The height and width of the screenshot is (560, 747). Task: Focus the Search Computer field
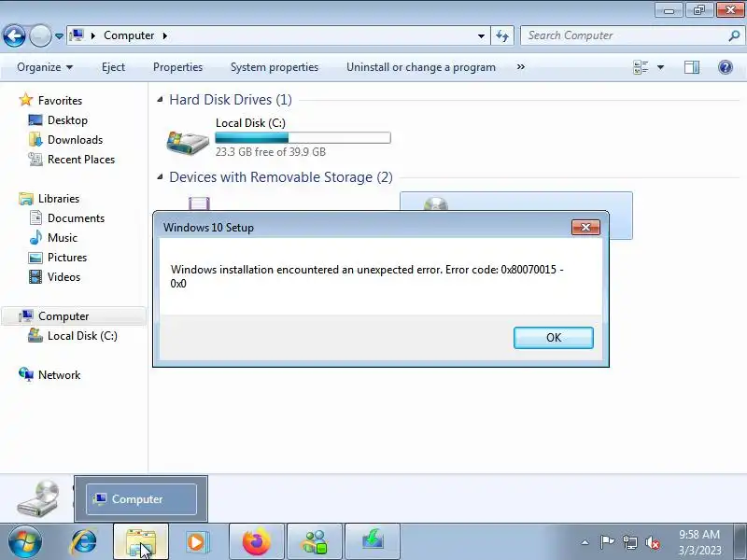pos(624,35)
